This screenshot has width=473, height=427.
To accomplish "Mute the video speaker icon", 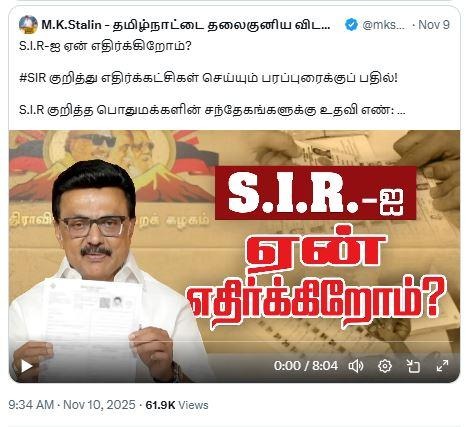I will 356,366.
